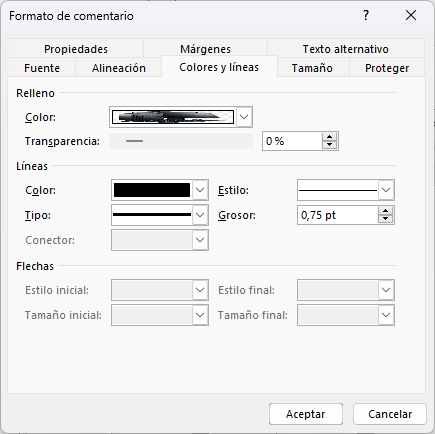Screen dimensions: 435x434
Task: Decrease transparency with the down spinner arrow
Action: [329, 145]
